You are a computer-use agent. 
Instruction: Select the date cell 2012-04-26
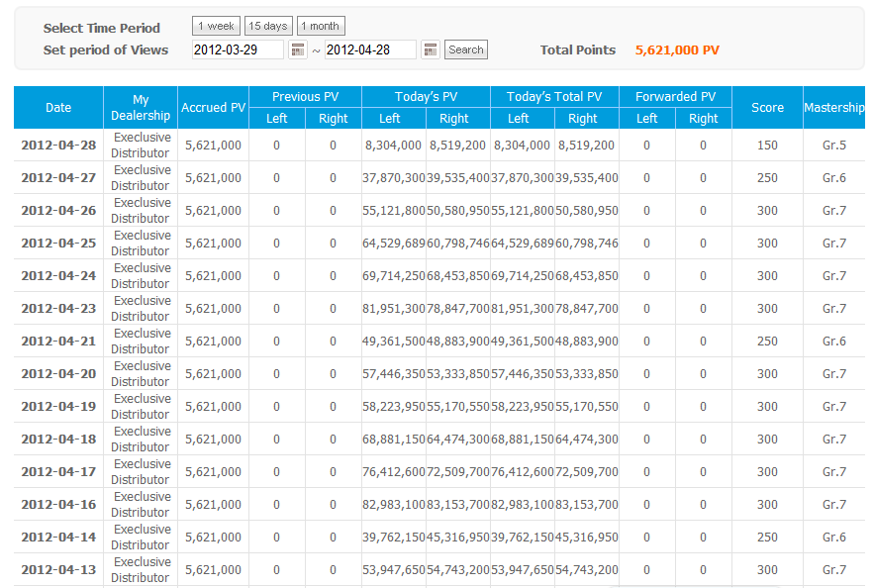58,211
